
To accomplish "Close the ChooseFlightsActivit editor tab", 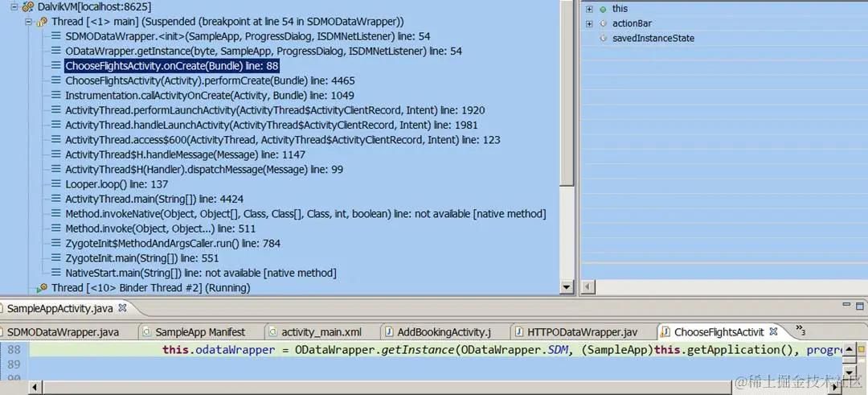I will click(x=774, y=331).
